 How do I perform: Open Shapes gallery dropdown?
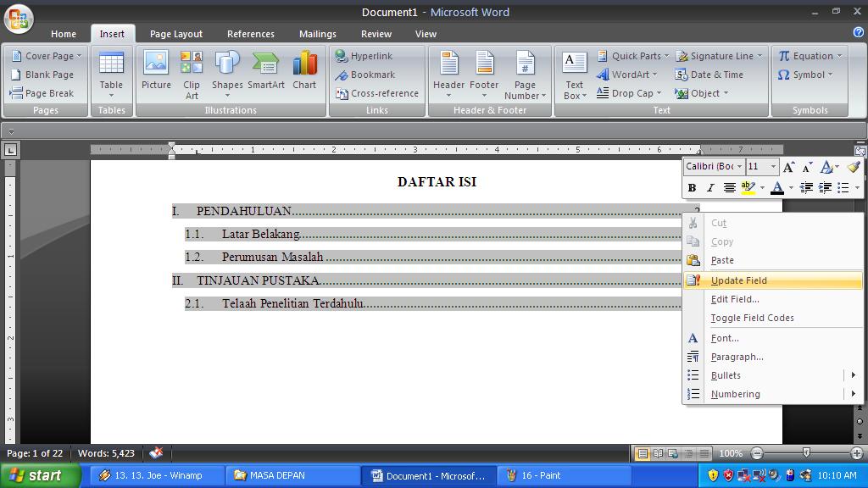[x=227, y=75]
